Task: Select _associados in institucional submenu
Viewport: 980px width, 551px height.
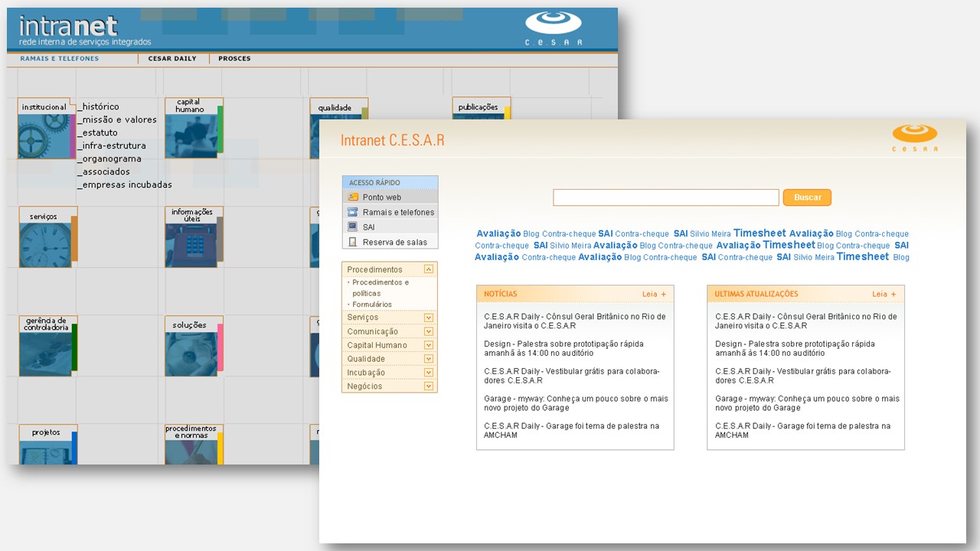Action: click(104, 171)
